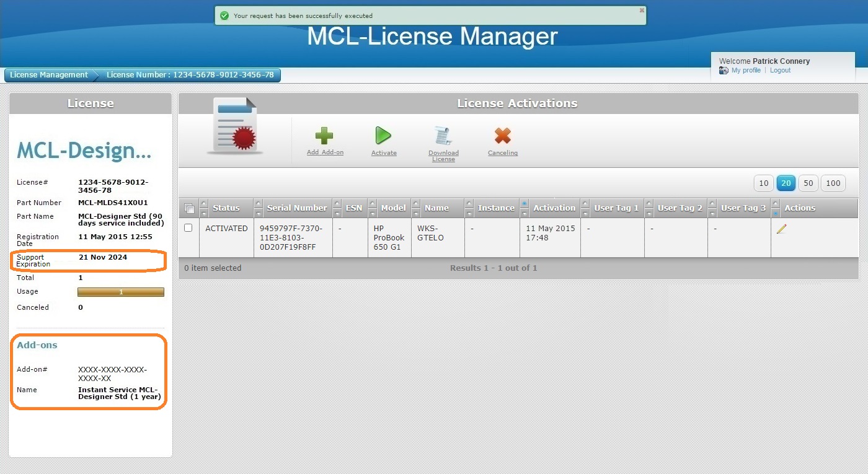This screenshot has width=868, height=474.
Task: Open License Management breadcrumb
Action: click(x=48, y=75)
